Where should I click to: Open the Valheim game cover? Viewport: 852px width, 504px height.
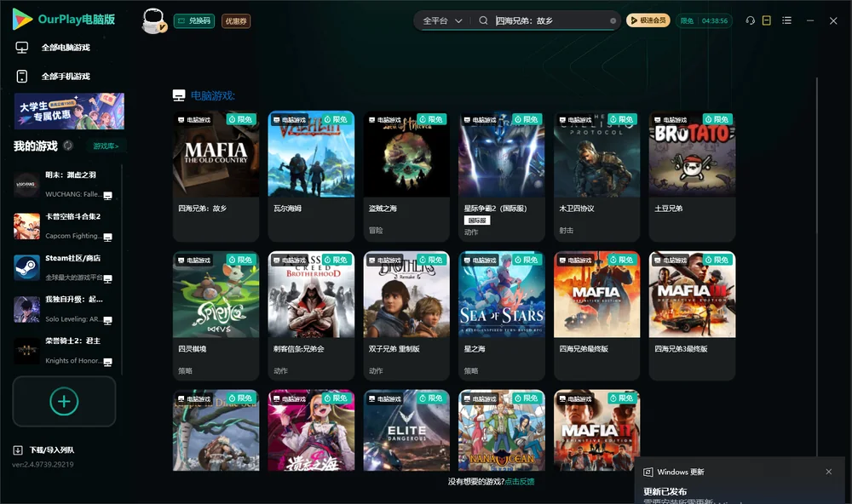pyautogui.click(x=311, y=154)
